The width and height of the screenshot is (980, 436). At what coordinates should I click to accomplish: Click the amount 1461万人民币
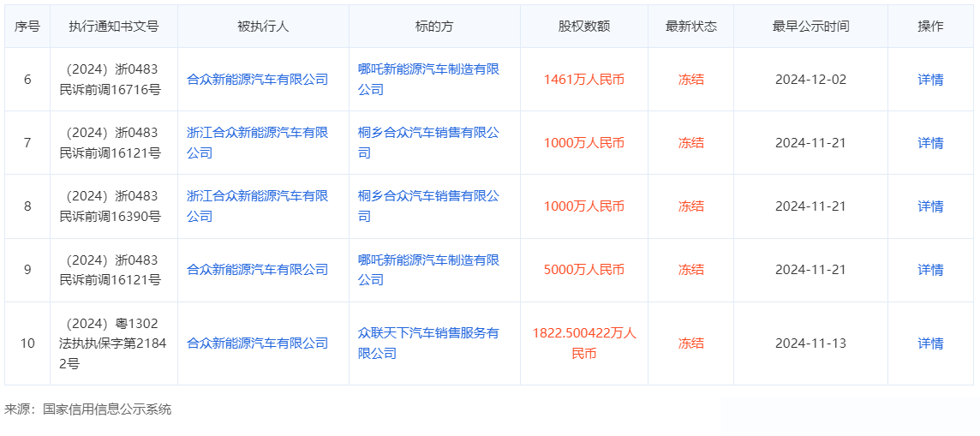pyautogui.click(x=583, y=80)
